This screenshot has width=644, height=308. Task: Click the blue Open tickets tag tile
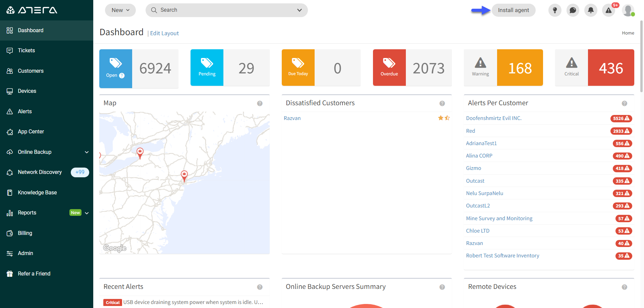pos(116,68)
